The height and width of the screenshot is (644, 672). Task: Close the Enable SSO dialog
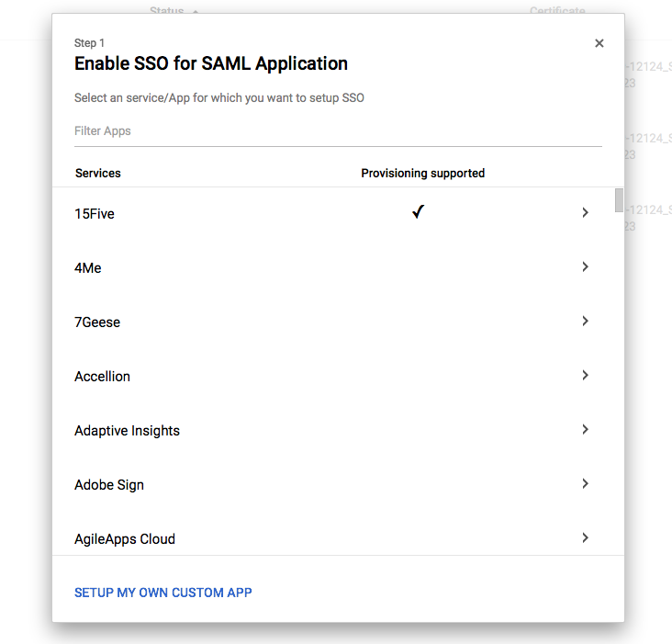[x=599, y=43]
